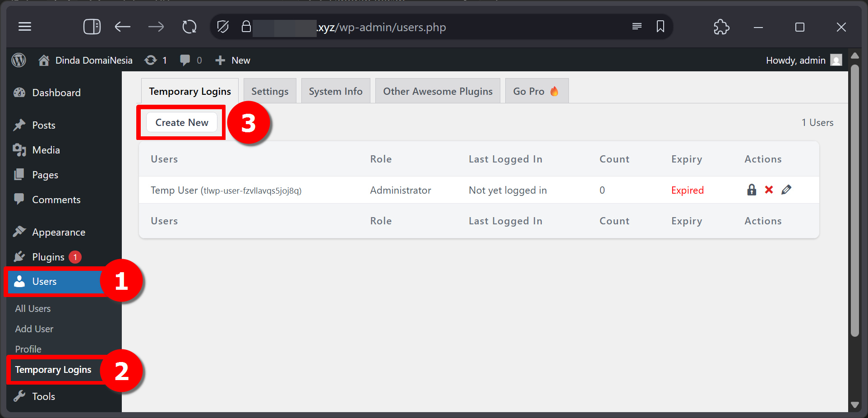The width and height of the screenshot is (868, 418).
Task: Click New in the admin bar
Action: click(x=233, y=60)
